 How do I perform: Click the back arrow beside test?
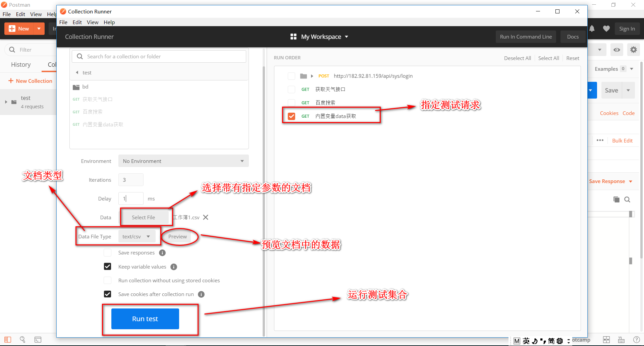77,72
